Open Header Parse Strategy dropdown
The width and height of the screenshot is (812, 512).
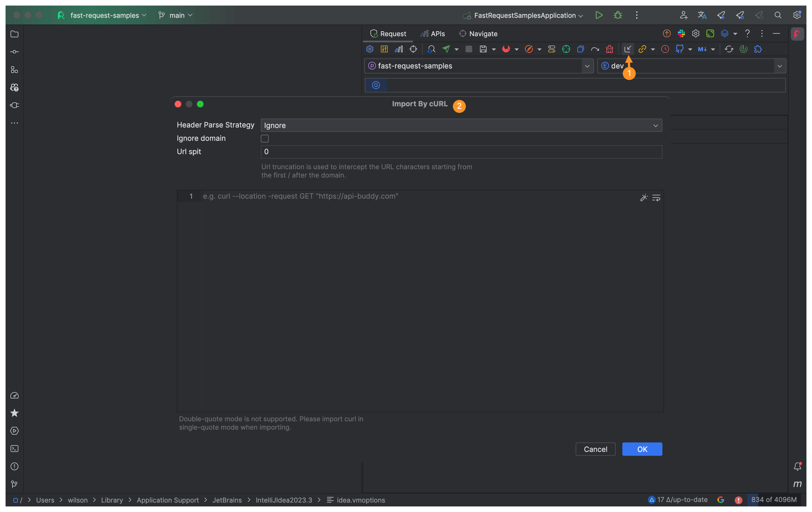461,125
